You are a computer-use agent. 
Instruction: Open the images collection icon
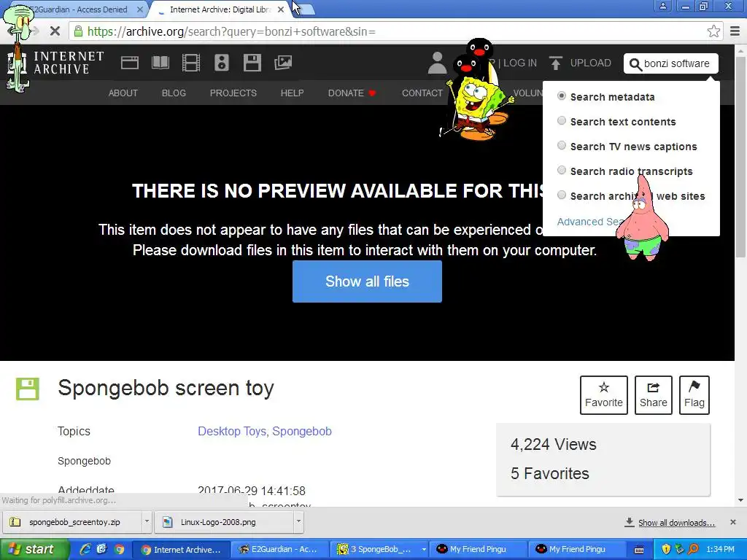[283, 63]
